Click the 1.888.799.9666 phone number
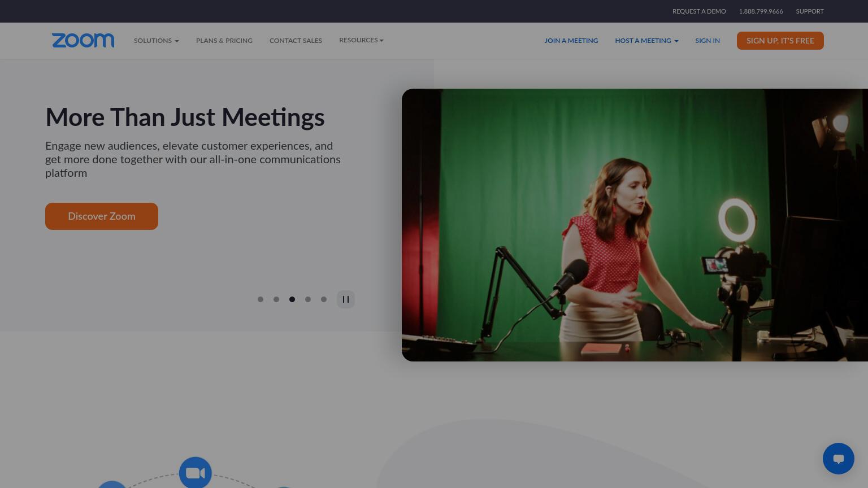This screenshot has width=868, height=488. point(761,11)
